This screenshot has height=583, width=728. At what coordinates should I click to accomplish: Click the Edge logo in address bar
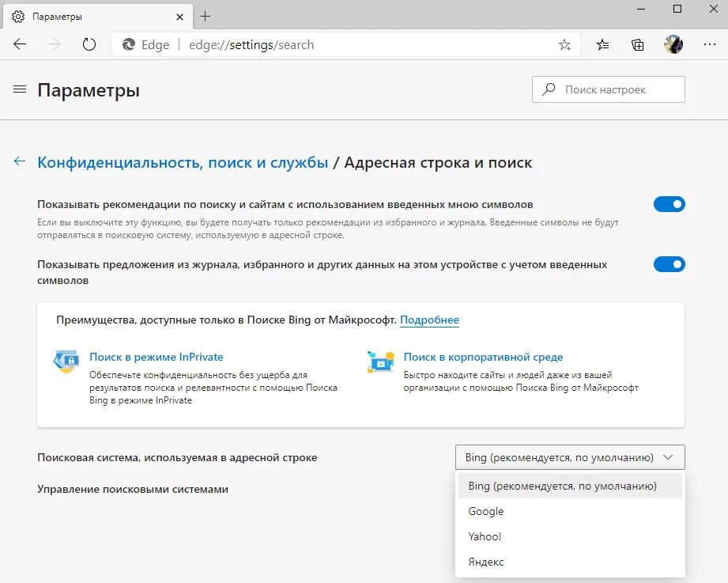click(128, 44)
